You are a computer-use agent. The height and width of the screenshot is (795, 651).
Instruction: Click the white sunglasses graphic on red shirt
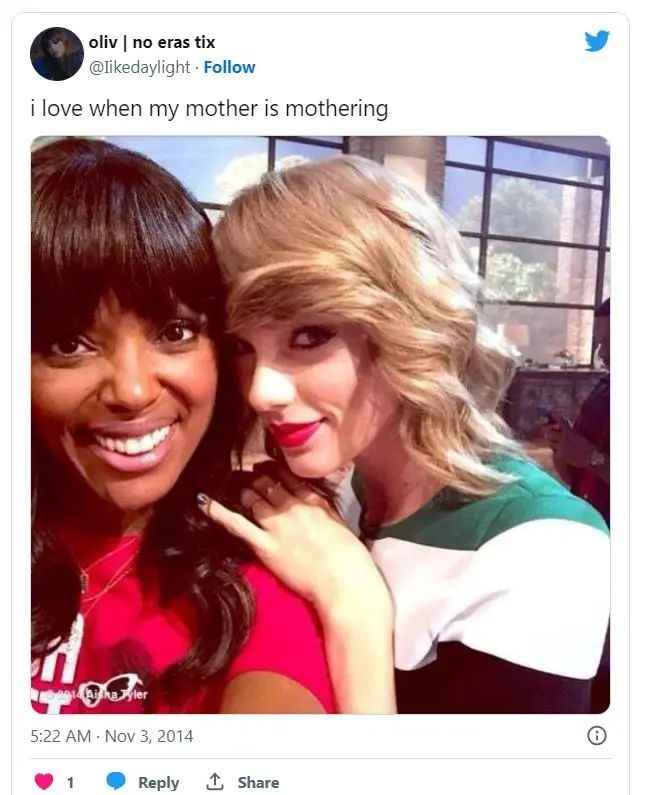[x=112, y=690]
